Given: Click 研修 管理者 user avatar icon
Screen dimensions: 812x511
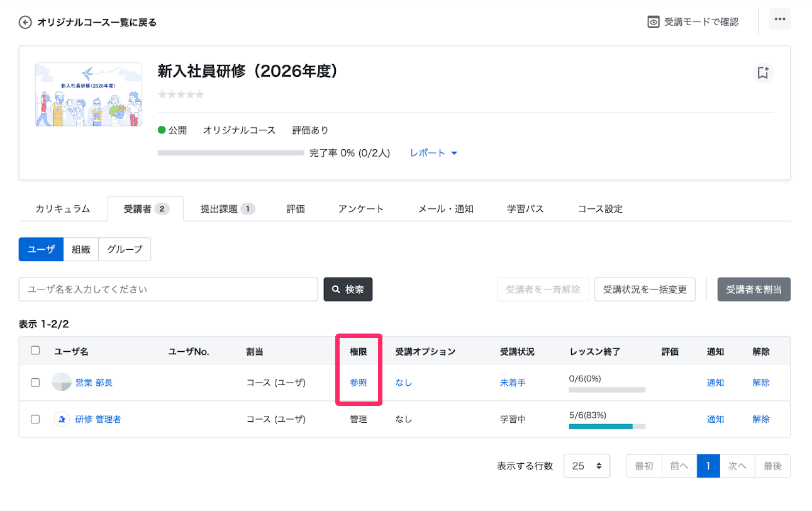Looking at the screenshot, I should click(62, 419).
